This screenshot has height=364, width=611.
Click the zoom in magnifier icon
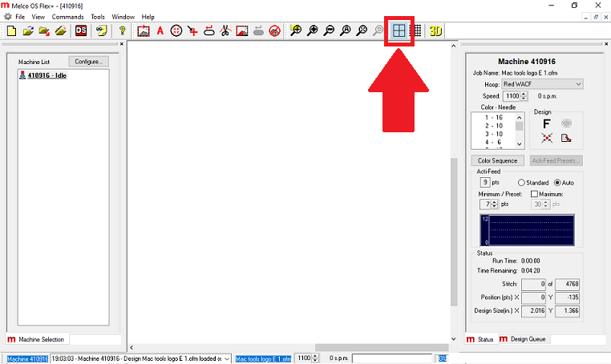(313, 30)
